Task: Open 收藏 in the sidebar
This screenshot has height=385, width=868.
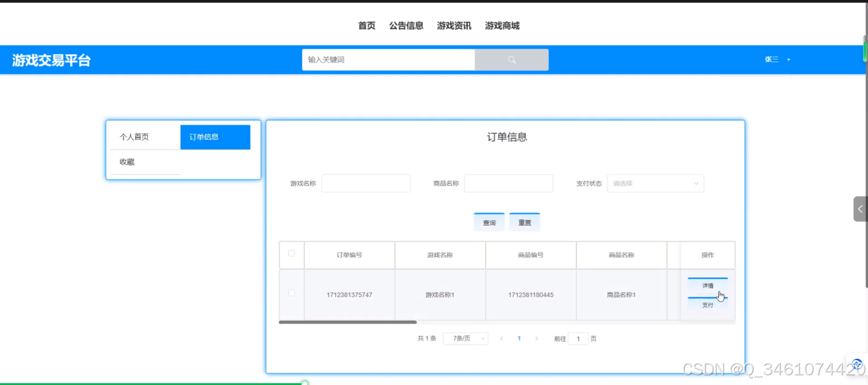Action: 145,162
